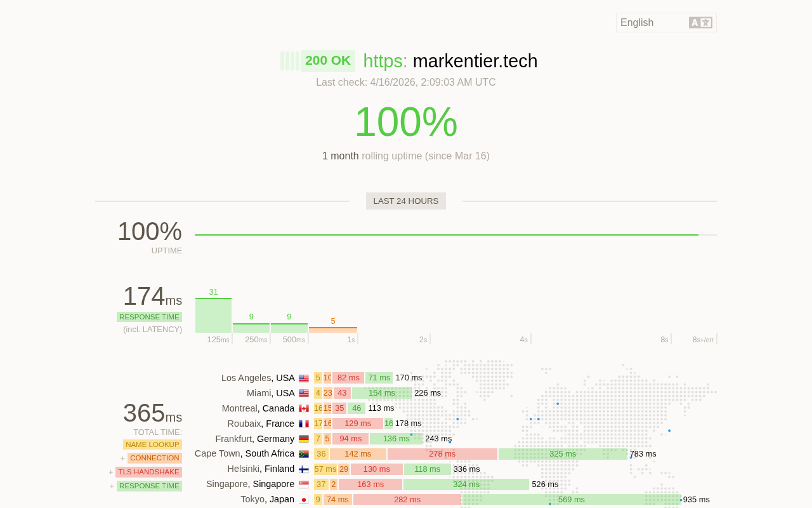Image resolution: width=812 pixels, height=508 pixels.
Task: Click the 783 ms total for Cape Town
Action: [x=643, y=454]
